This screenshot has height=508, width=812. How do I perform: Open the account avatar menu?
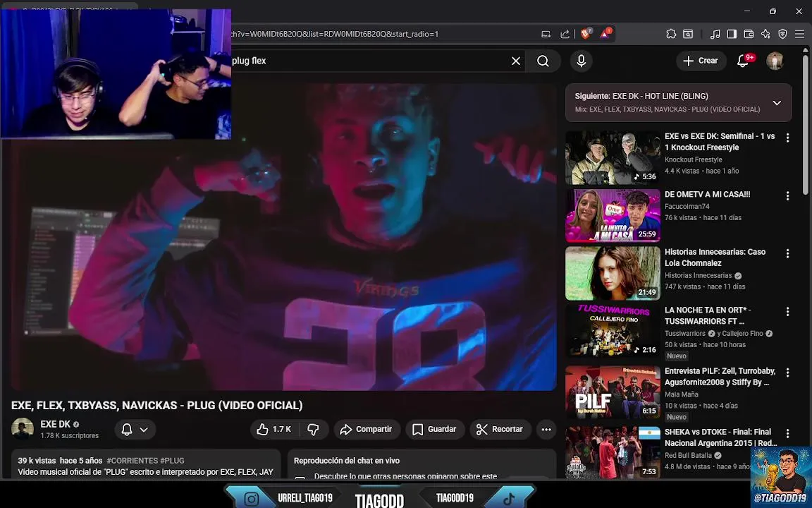(x=775, y=61)
